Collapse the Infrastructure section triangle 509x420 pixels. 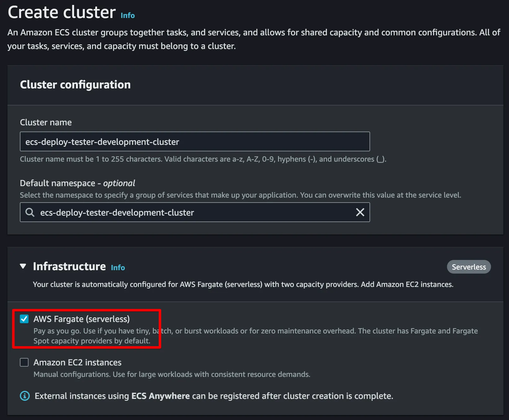point(23,266)
